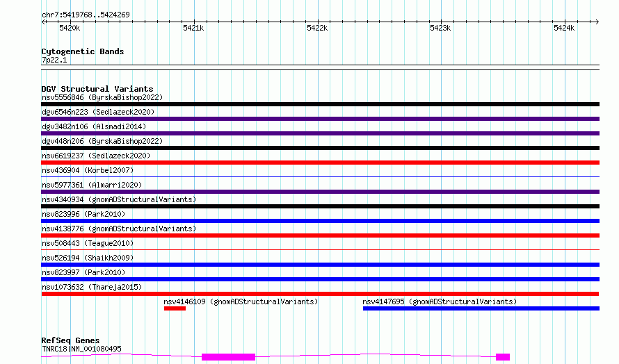Click the red bar under nsv4138776
Viewport: 619px width, 364px height.
pyautogui.click(x=320, y=235)
